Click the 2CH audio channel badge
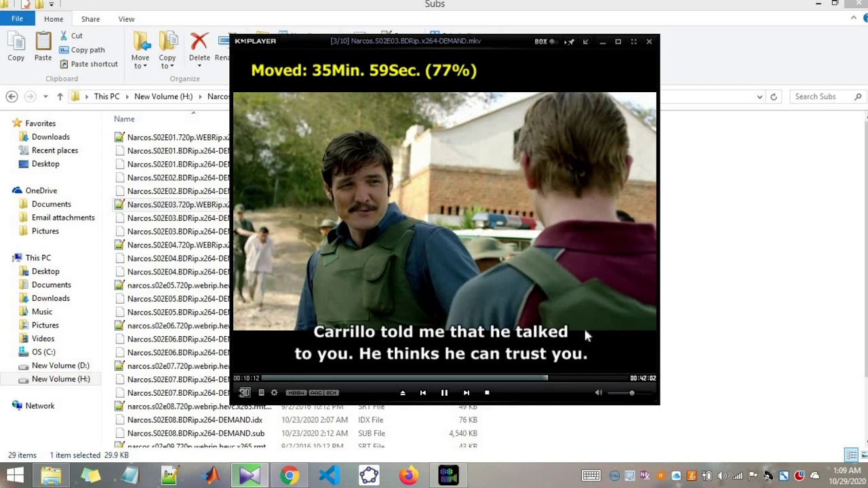Image resolution: width=868 pixels, height=488 pixels. [x=331, y=392]
